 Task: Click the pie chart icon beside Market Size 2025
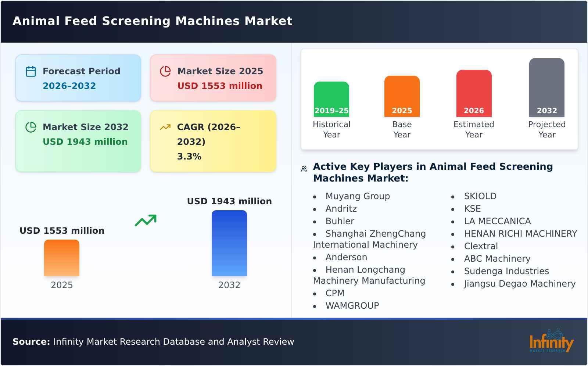pos(166,71)
